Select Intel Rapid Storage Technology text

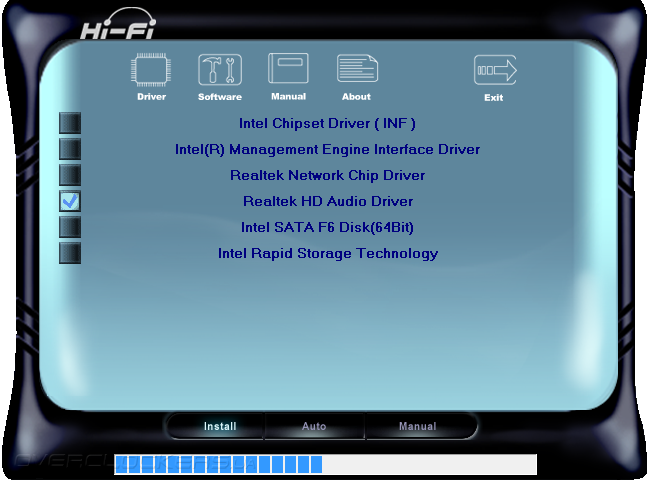tap(328, 254)
